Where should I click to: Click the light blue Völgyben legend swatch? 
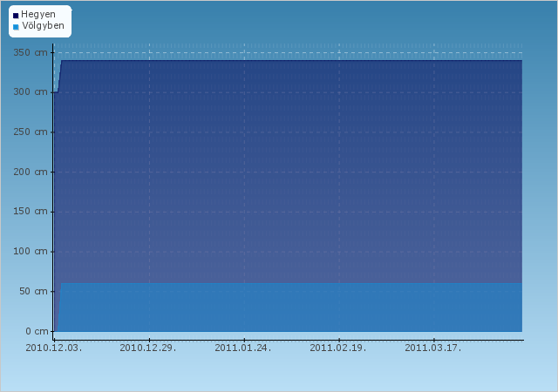tap(16, 27)
